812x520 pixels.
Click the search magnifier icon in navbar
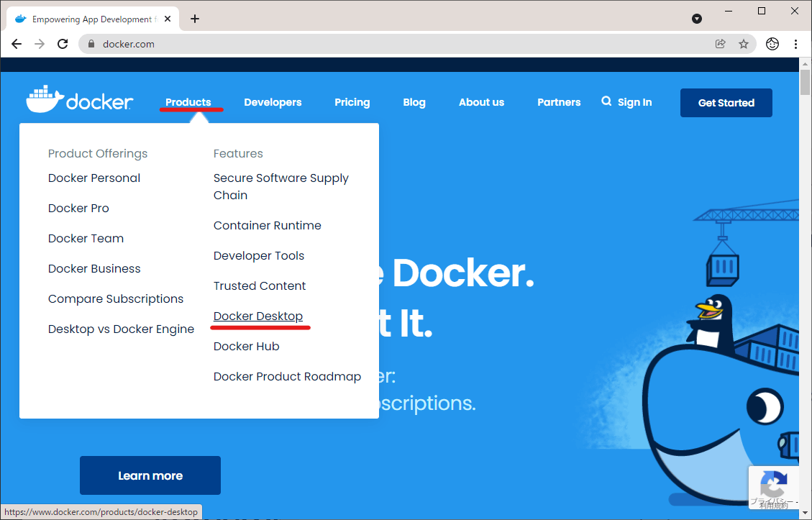(606, 101)
